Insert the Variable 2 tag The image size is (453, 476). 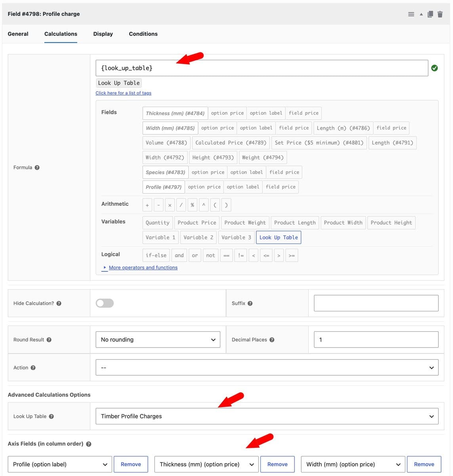point(198,238)
